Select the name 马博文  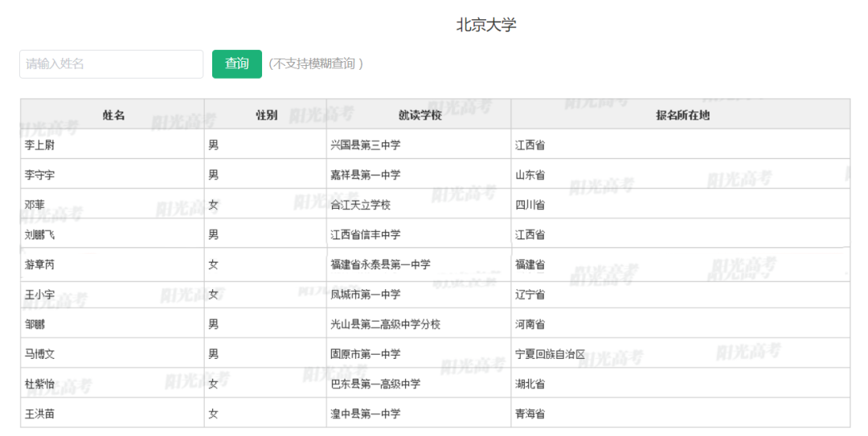pyautogui.click(x=39, y=354)
